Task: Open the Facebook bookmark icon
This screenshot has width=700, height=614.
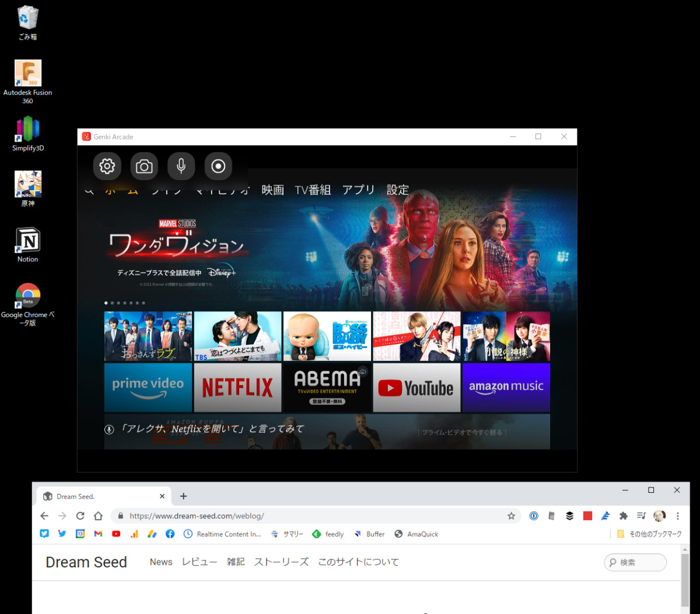Action: tap(170, 534)
